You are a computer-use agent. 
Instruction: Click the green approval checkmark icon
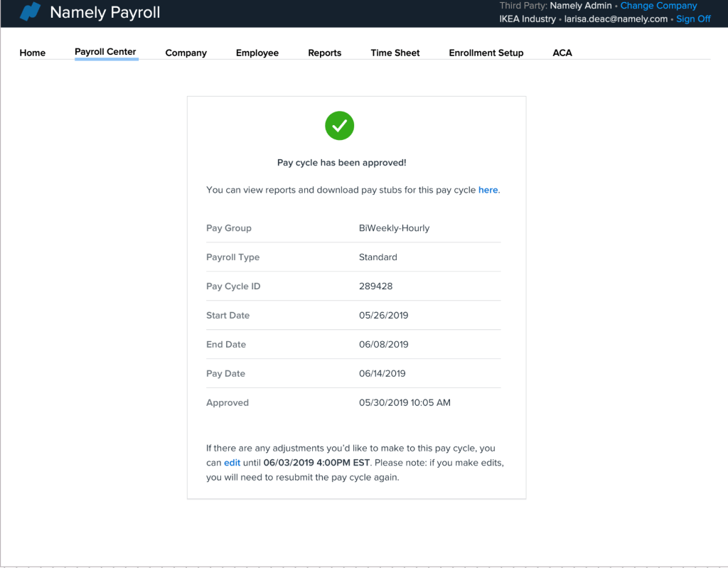click(340, 126)
